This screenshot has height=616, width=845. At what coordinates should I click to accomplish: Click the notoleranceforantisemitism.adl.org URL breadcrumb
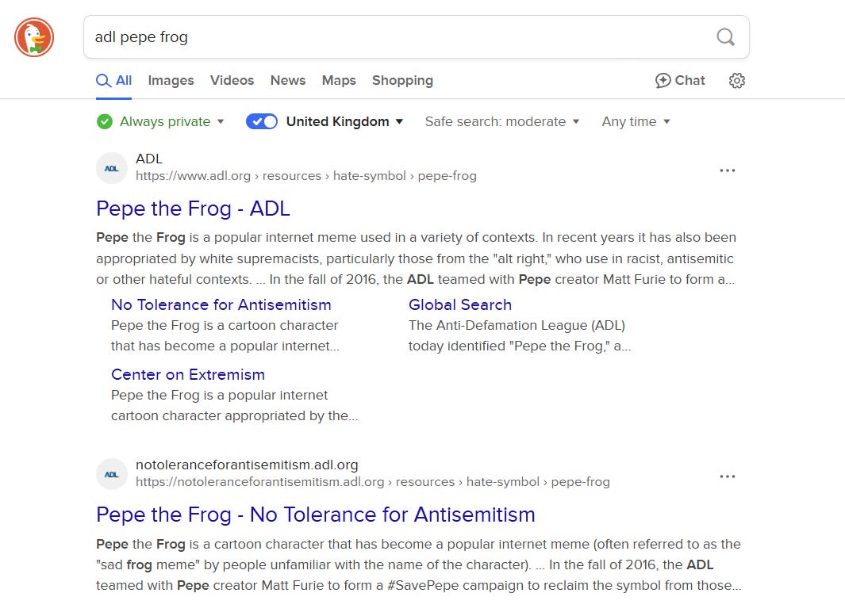click(x=373, y=482)
